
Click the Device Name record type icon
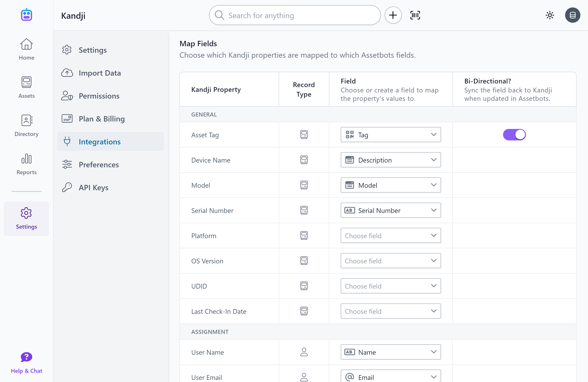point(304,160)
